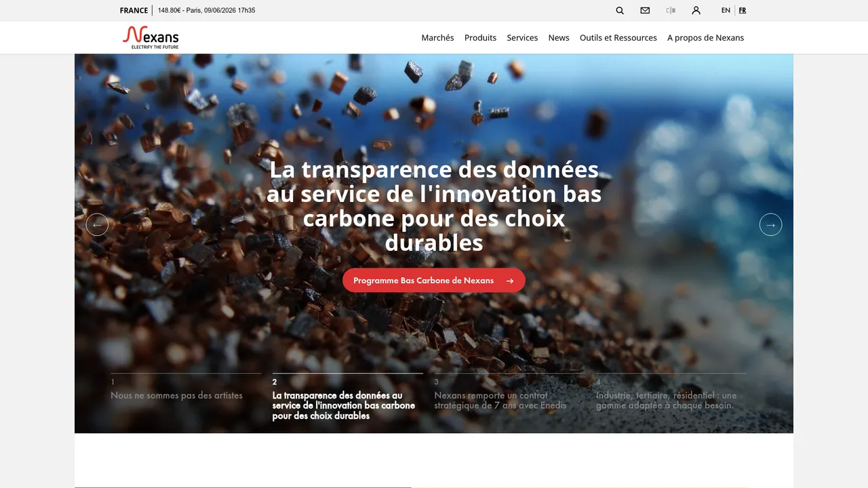The image size is (868, 488).
Task: Click the hero headline La transparence des données
Action: pyautogui.click(x=434, y=206)
